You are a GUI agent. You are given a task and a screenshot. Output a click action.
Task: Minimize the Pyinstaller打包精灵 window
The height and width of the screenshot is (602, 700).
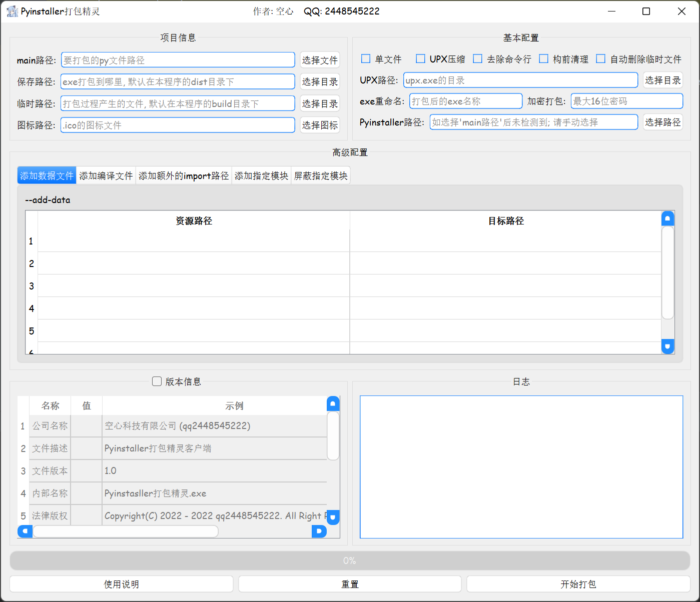pos(611,11)
